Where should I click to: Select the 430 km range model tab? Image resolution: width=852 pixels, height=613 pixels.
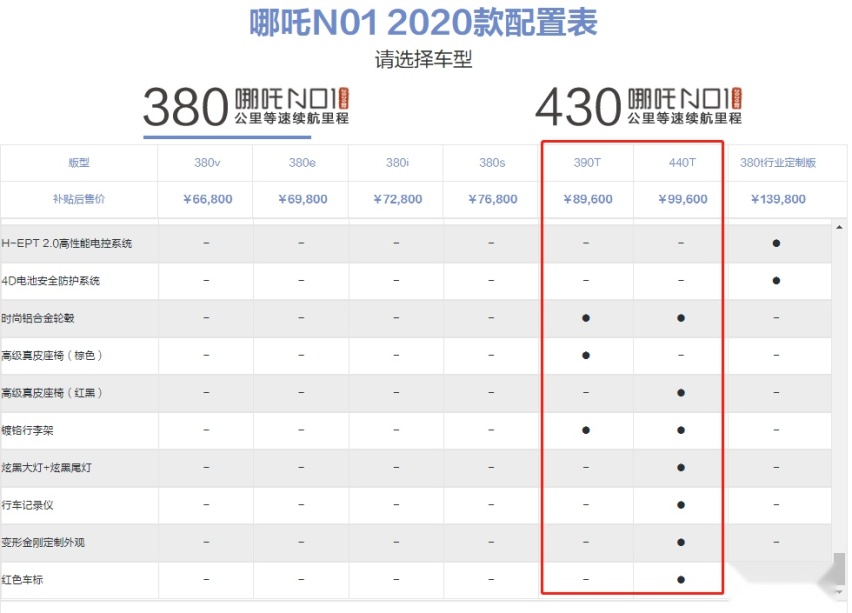[638, 107]
